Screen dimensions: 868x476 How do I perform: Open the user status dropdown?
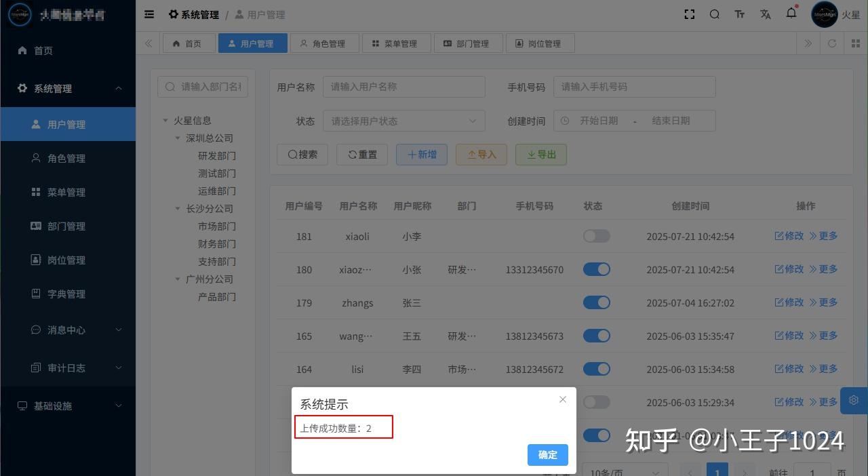pos(403,121)
